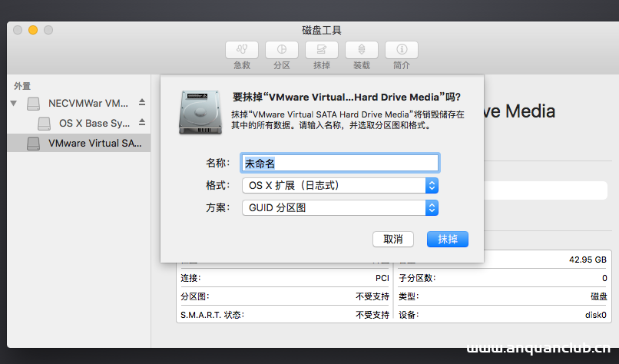This screenshot has width=619, height=364.
Task: Click the NECVMWar VM... drive icon
Action: (x=33, y=104)
